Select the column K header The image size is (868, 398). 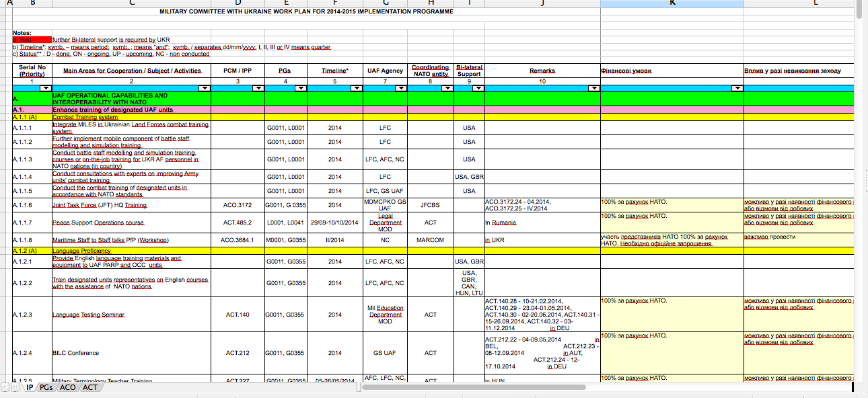tap(672, 4)
